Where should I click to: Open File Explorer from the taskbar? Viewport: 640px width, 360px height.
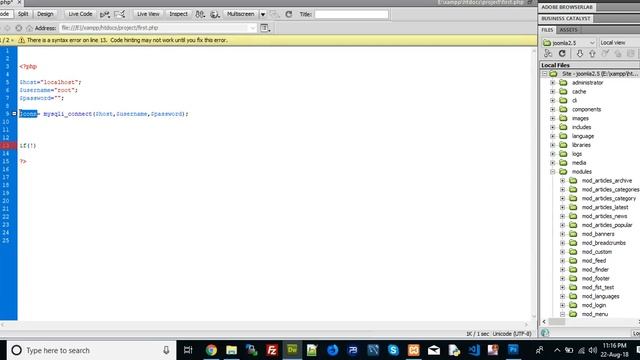coord(231,350)
